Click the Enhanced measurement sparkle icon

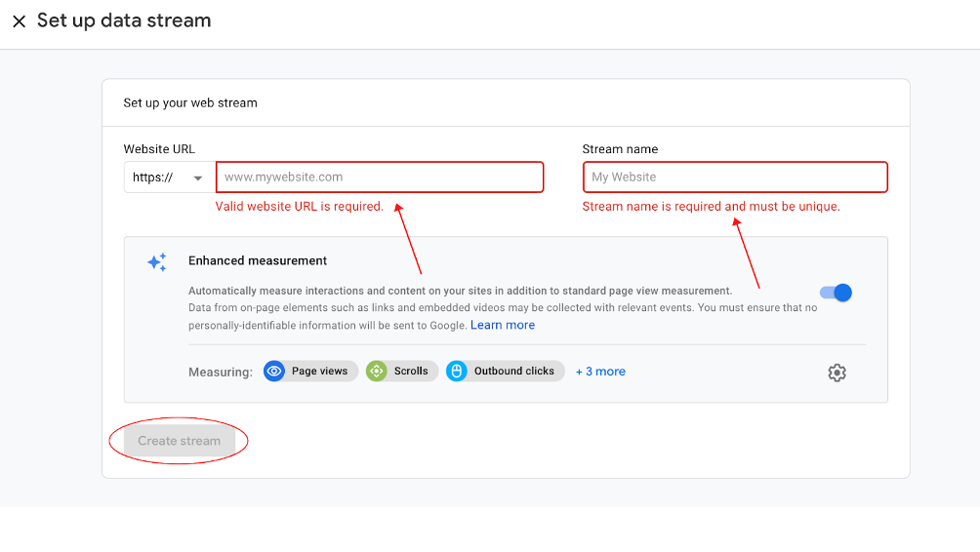[157, 262]
